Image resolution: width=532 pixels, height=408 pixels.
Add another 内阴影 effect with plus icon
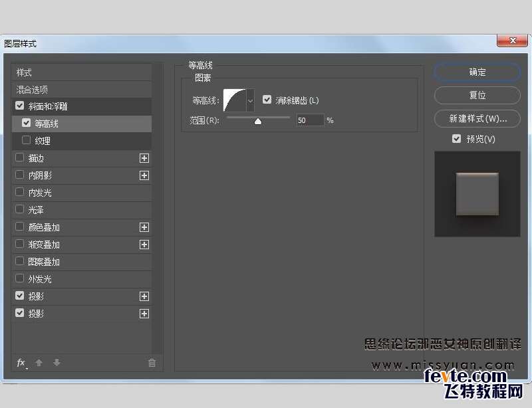[144, 175]
